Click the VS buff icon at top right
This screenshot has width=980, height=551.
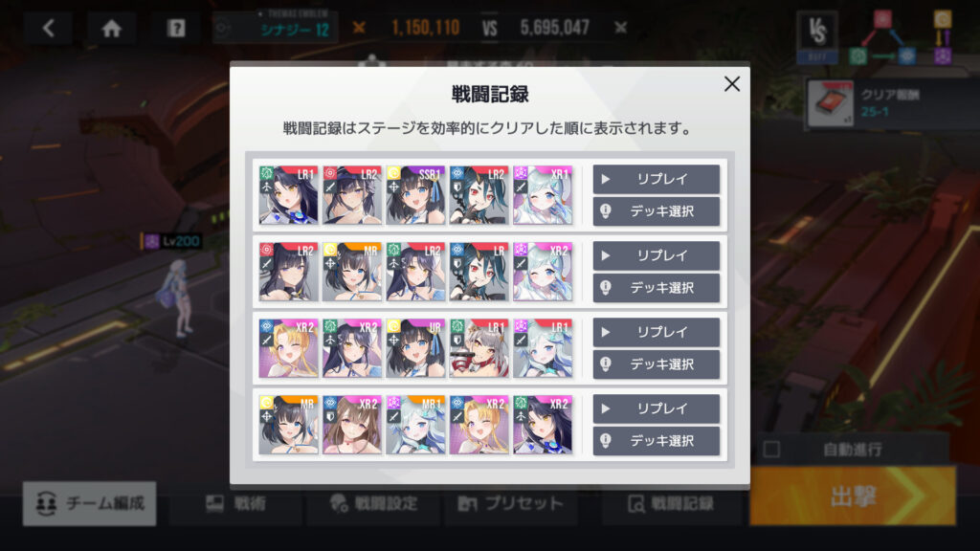pos(817,35)
